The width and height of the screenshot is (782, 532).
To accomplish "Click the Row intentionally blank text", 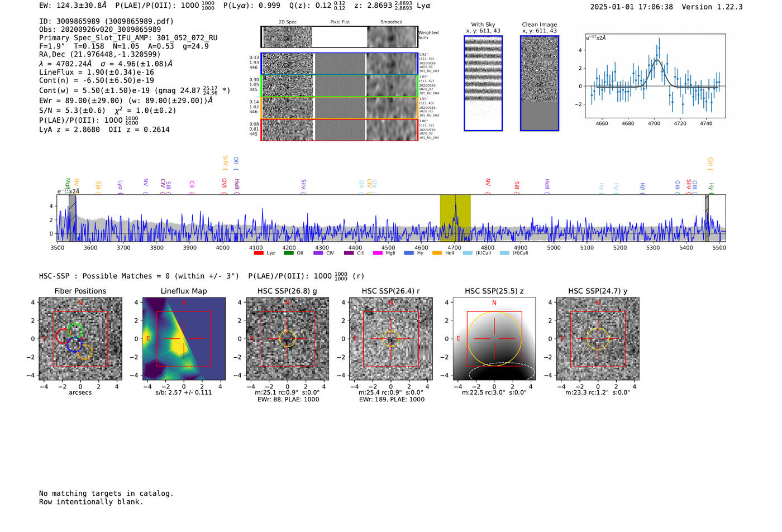I will tap(91, 502).
